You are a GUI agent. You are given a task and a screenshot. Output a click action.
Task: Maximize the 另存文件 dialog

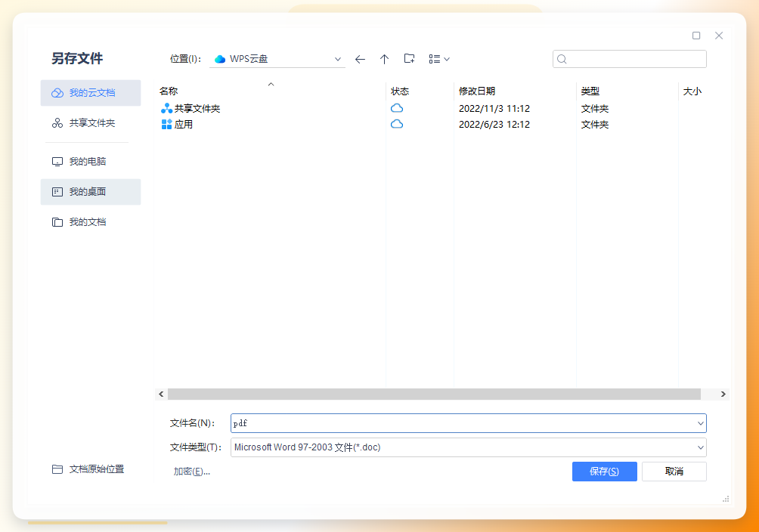696,36
